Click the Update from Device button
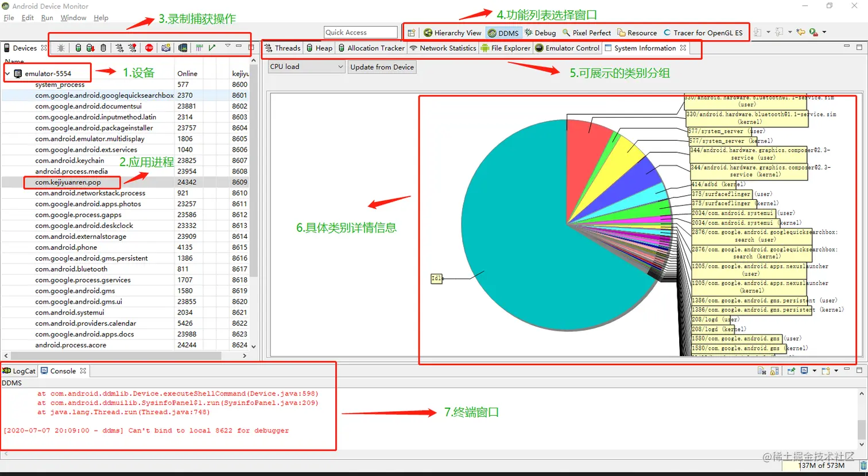This screenshot has width=868, height=476. click(382, 67)
